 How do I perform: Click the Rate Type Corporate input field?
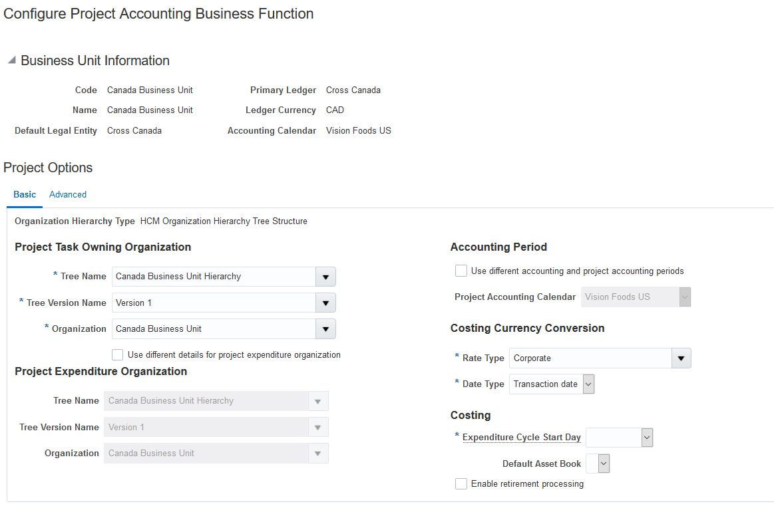point(590,358)
